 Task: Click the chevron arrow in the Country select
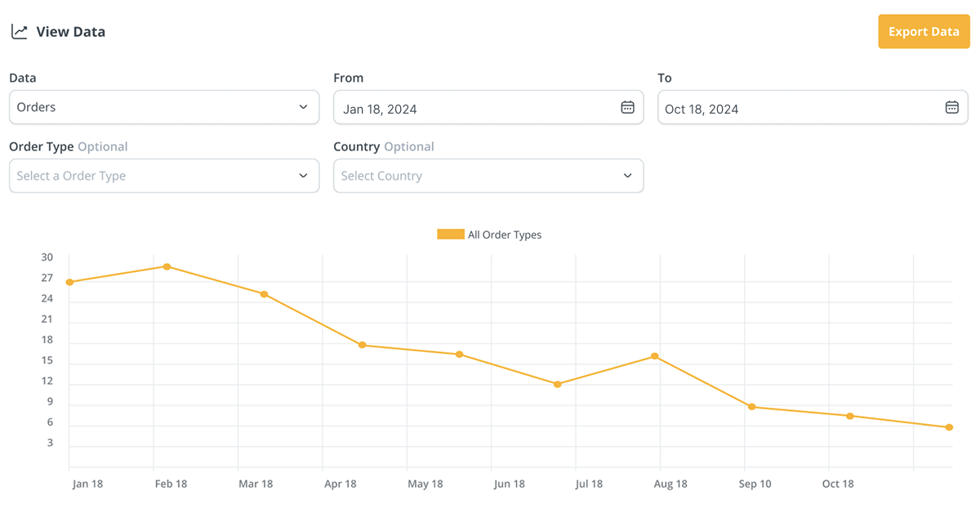(x=627, y=176)
